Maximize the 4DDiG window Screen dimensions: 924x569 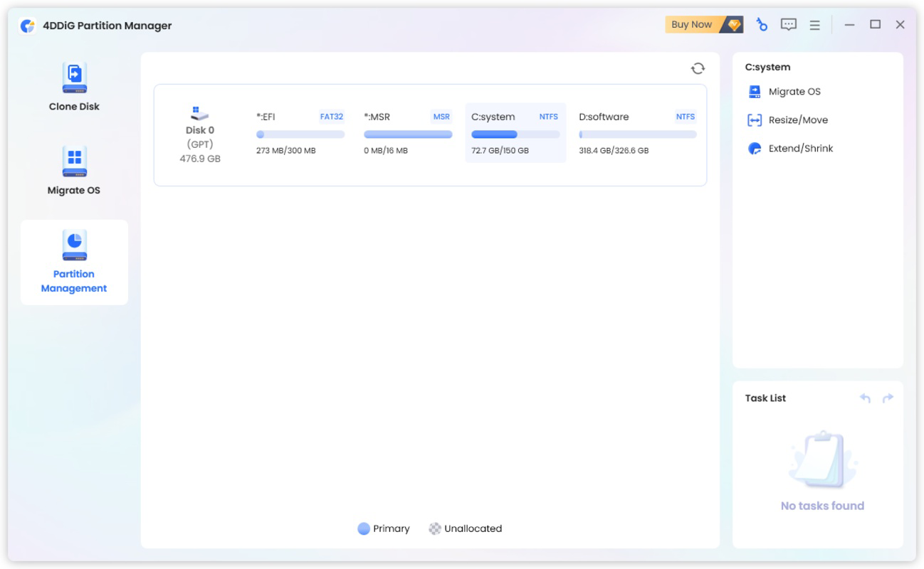tap(875, 25)
